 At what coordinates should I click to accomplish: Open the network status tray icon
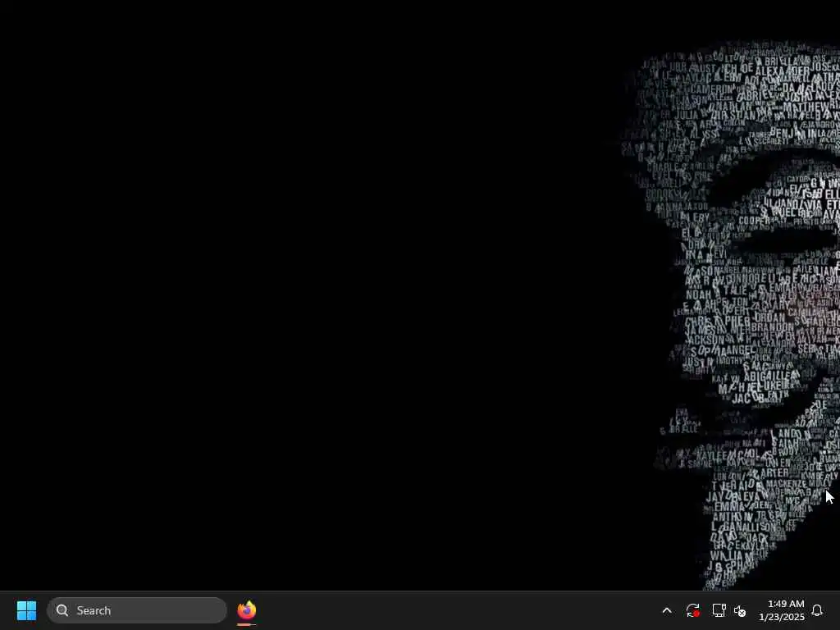[719, 610]
